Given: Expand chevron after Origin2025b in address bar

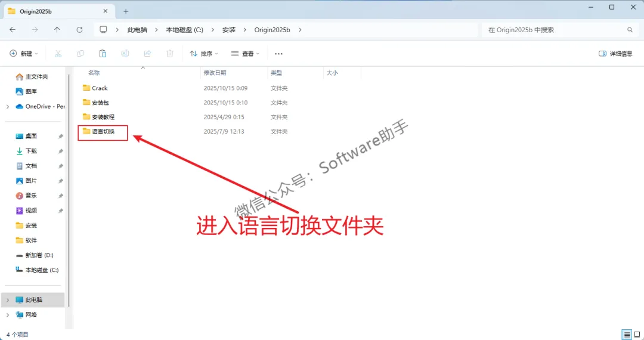Looking at the screenshot, I should click(x=300, y=30).
